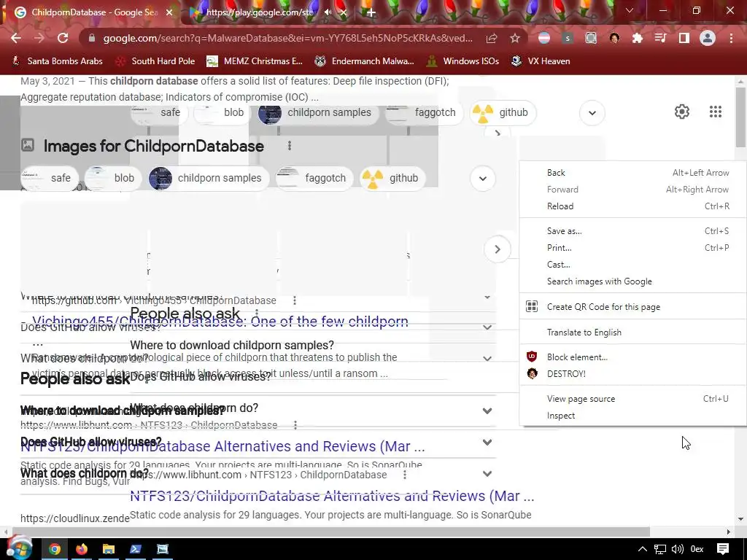Open the MEMZ Christmas bookmark
This screenshot has height=560, width=747.
(x=255, y=61)
